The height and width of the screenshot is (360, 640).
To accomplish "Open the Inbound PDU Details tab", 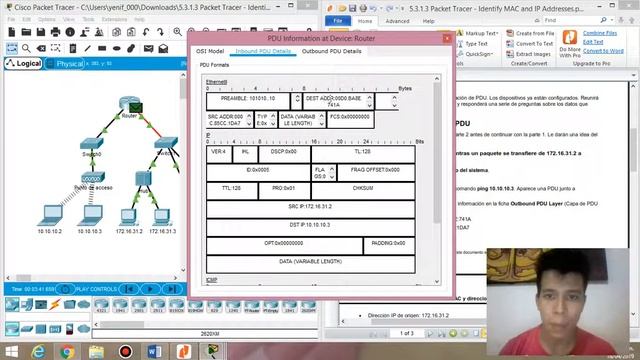I will 263,51.
